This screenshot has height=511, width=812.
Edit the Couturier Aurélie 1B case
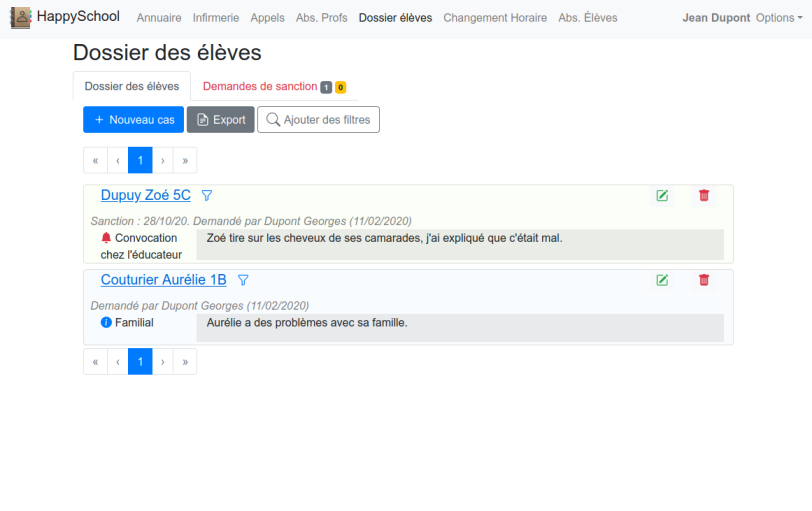coord(662,280)
